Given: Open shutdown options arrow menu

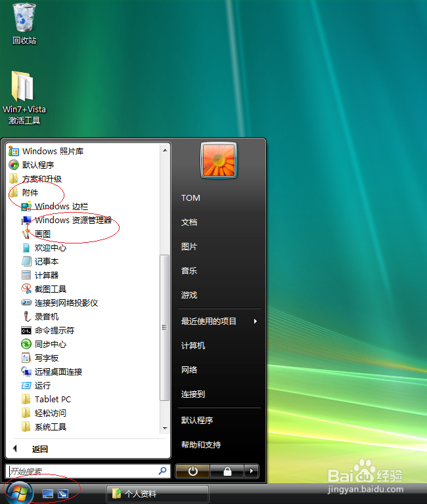Looking at the screenshot, I should click(252, 471).
